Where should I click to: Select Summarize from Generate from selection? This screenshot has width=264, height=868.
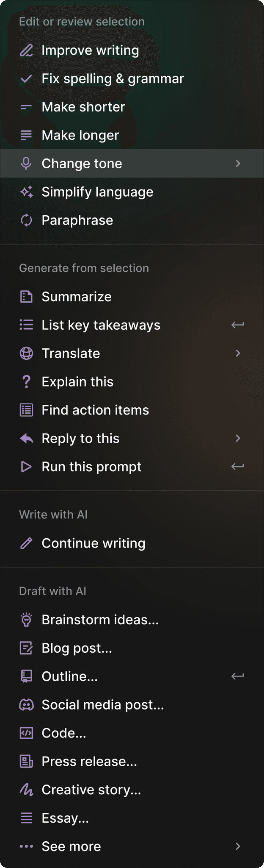click(x=76, y=297)
